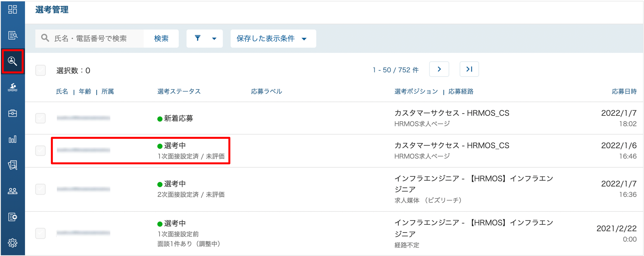Click the 氏名・電話番号で検索 input field
This screenshot has width=644, height=256.
pyautogui.click(x=95, y=39)
